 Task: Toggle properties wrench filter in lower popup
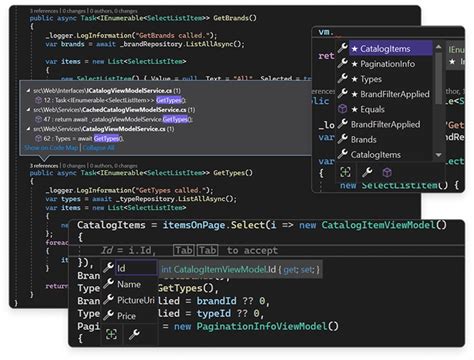[134, 334]
